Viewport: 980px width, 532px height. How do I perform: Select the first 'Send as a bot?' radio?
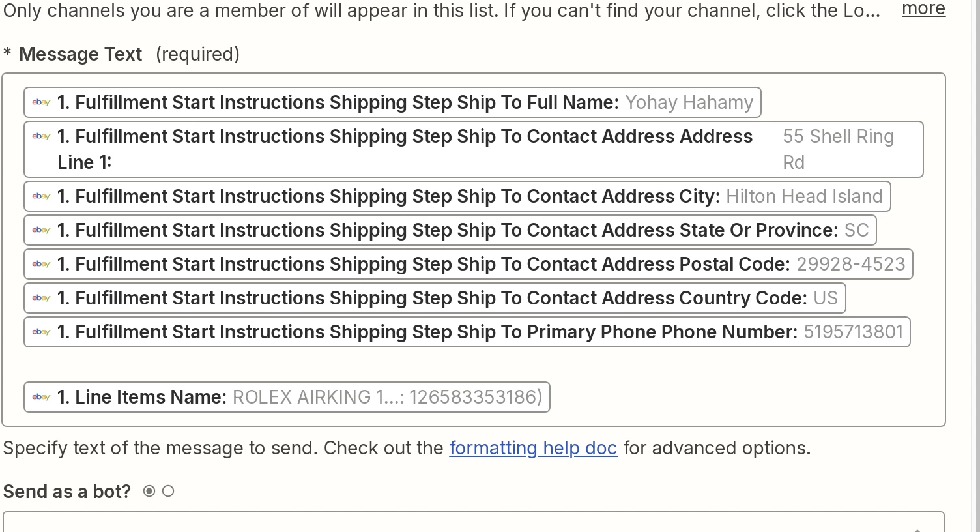tap(149, 492)
